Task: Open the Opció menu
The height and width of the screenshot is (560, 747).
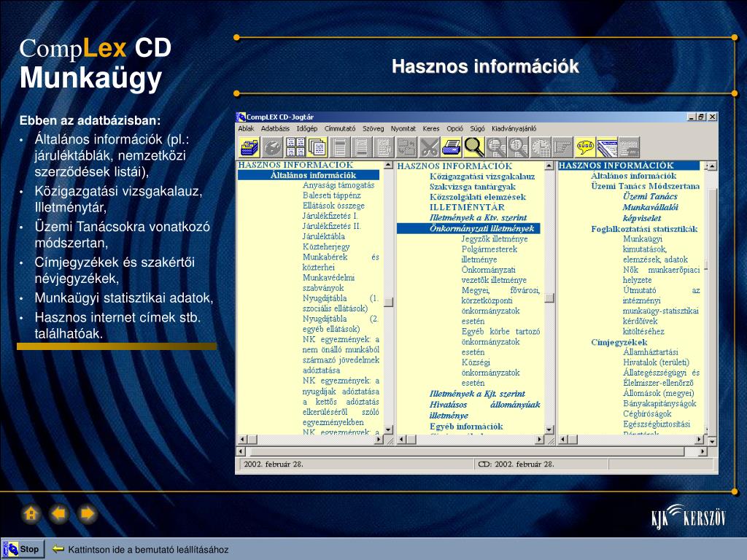Action: click(454, 128)
